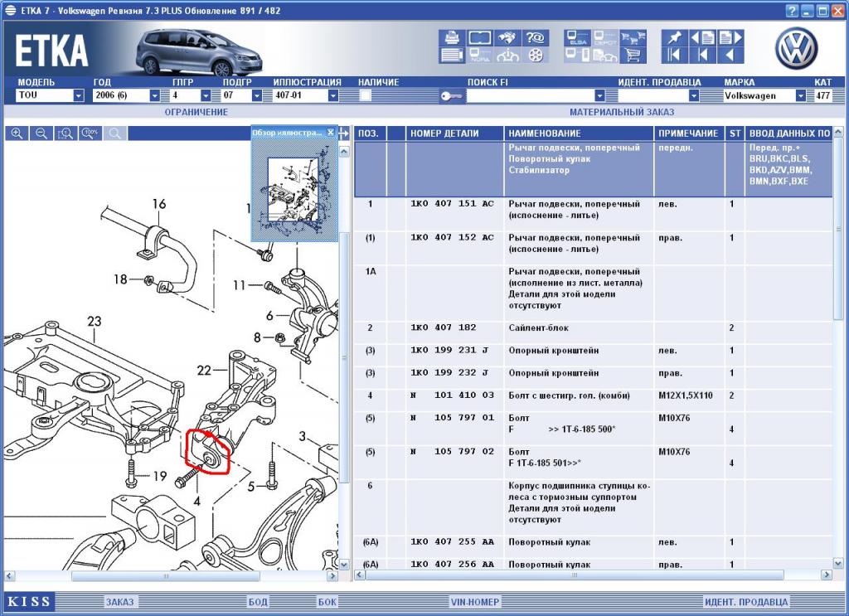Close the Обзор иллюстра... overview panel

tap(331, 132)
